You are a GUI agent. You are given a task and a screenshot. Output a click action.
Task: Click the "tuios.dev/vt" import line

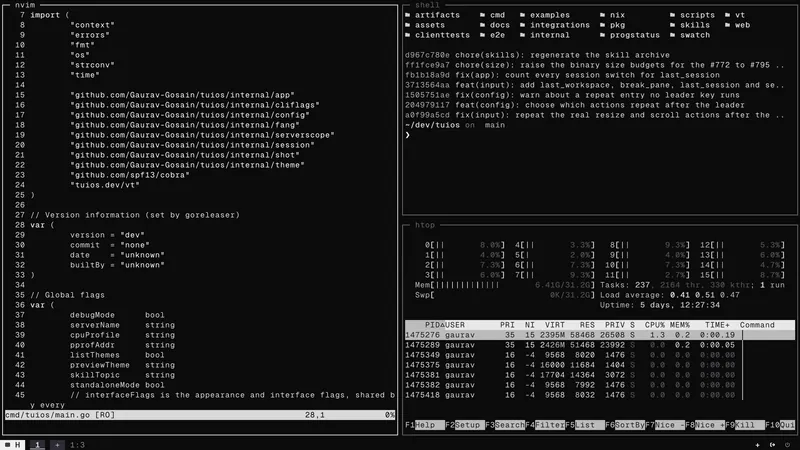(x=105, y=185)
